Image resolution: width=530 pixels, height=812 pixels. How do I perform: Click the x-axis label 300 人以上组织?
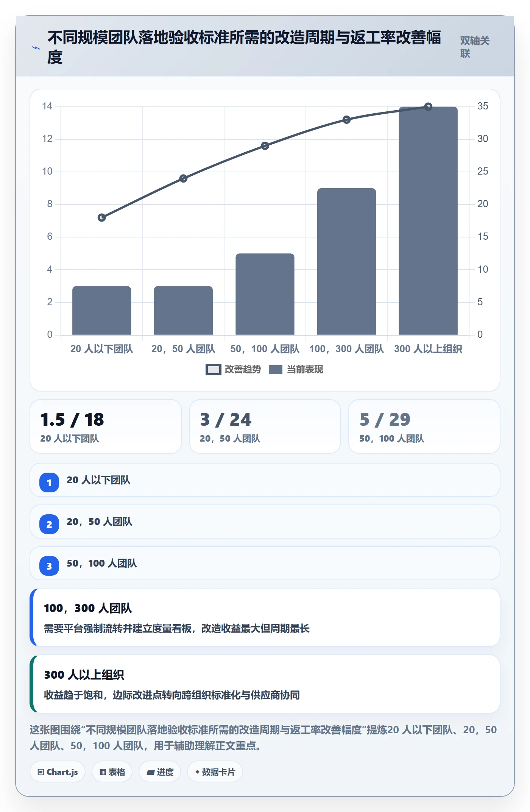click(x=428, y=349)
